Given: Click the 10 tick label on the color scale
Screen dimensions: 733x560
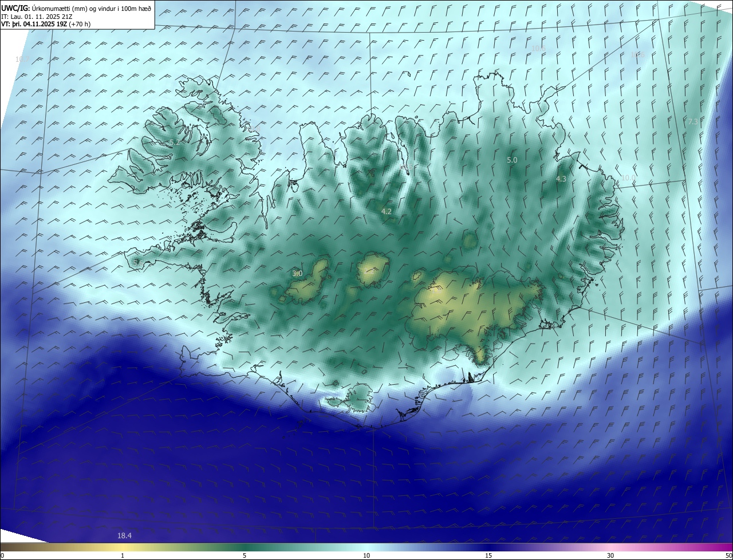Looking at the screenshot, I should click(x=366, y=555).
